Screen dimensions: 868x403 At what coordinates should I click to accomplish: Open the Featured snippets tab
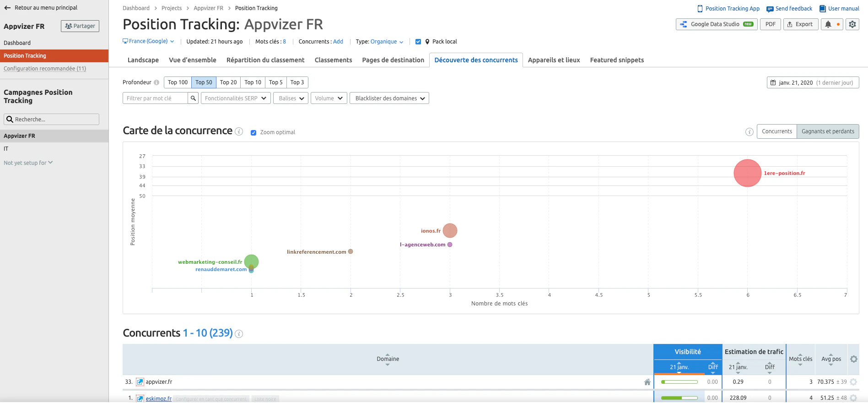coord(617,60)
